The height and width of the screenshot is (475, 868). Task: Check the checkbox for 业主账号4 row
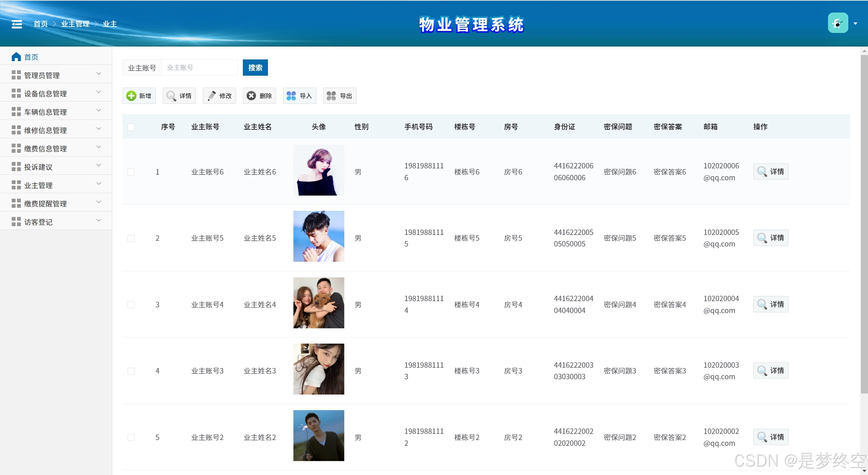pyautogui.click(x=131, y=305)
